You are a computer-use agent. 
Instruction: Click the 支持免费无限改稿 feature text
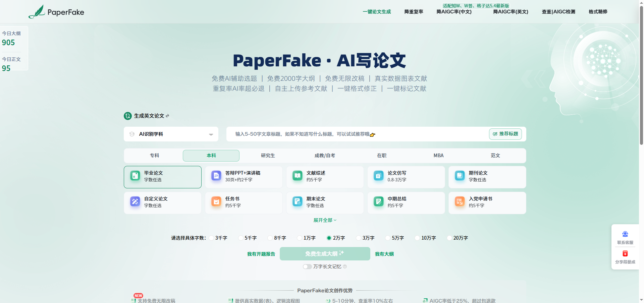click(156, 301)
